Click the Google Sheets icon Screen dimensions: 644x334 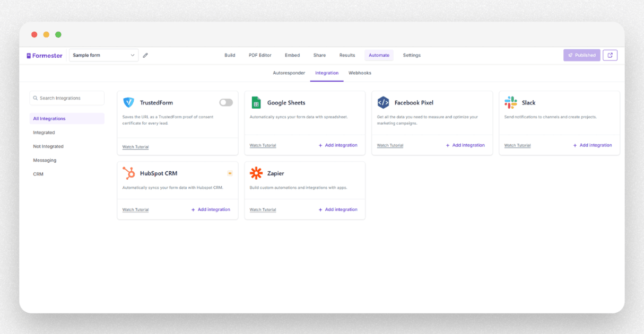point(256,103)
